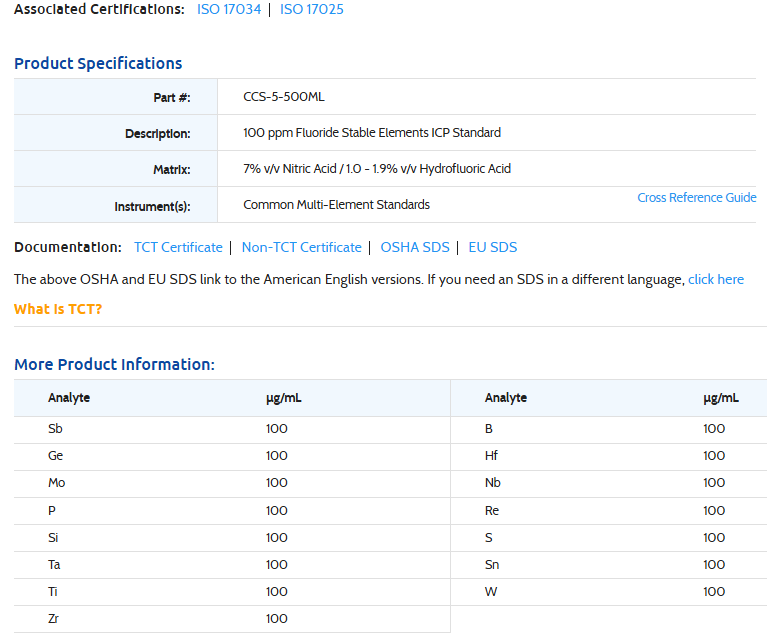Click the Product Specifications heading
The image size is (767, 633).
click(98, 63)
